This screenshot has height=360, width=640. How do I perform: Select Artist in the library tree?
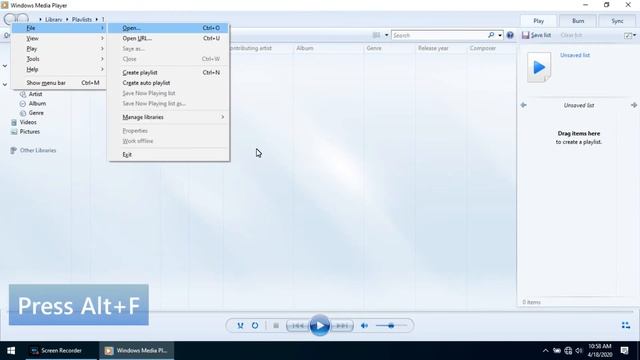35,94
